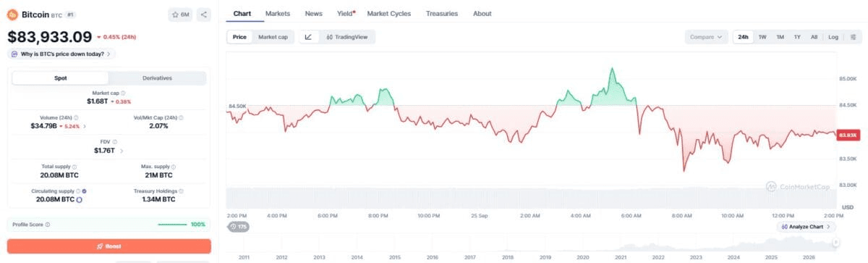Select the Market cap chart toggle
The height and width of the screenshot is (263, 868).
[x=273, y=37]
